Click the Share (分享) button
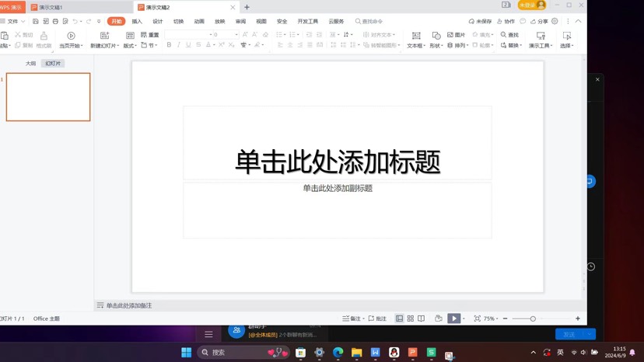 click(x=539, y=22)
